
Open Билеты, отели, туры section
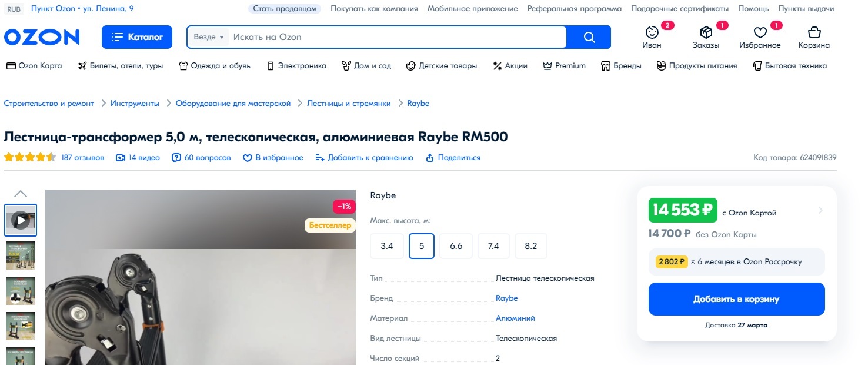[x=121, y=66]
